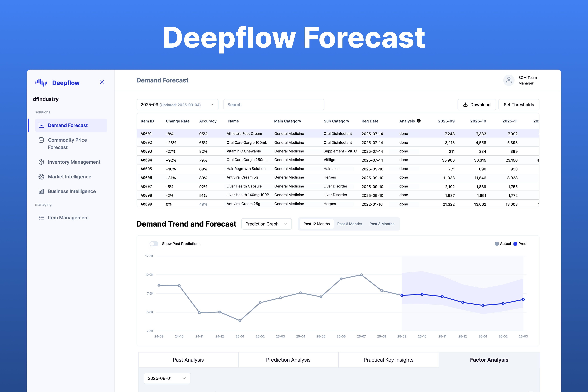588x392 pixels.
Task: Open Inventory Management box icon
Action: pos(41,162)
